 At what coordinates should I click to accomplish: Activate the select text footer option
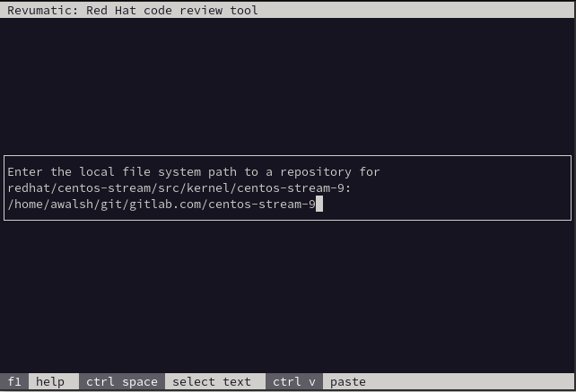coord(212,382)
